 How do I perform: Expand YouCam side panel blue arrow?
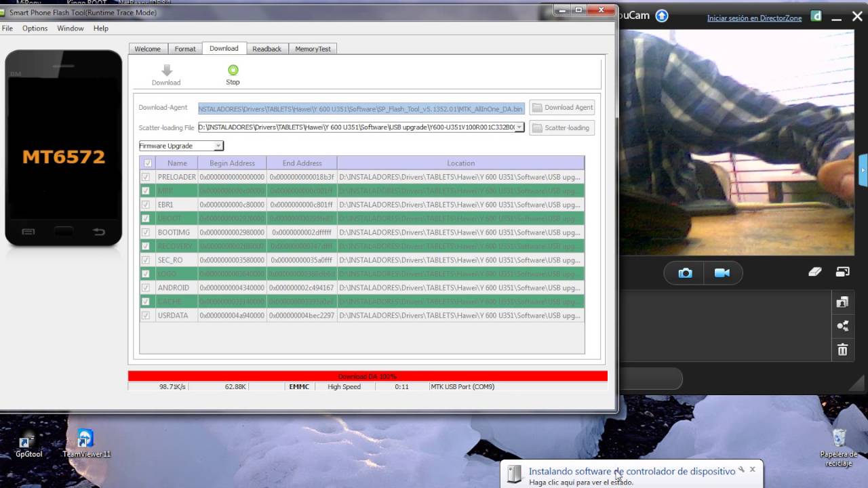coord(863,170)
